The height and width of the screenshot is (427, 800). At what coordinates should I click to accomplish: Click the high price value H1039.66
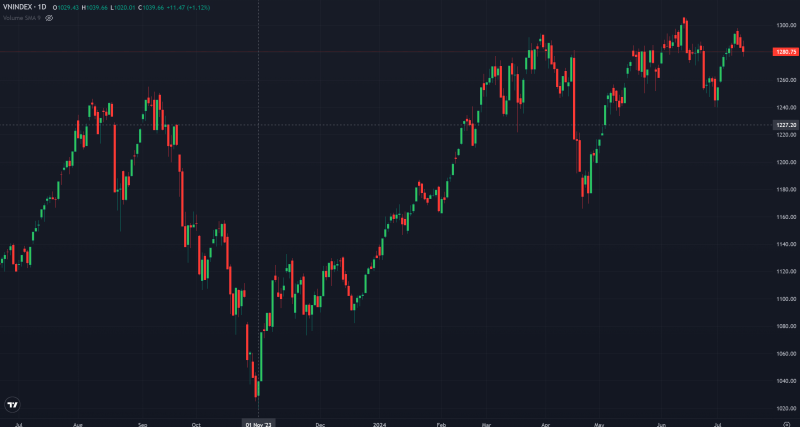tap(97, 7)
